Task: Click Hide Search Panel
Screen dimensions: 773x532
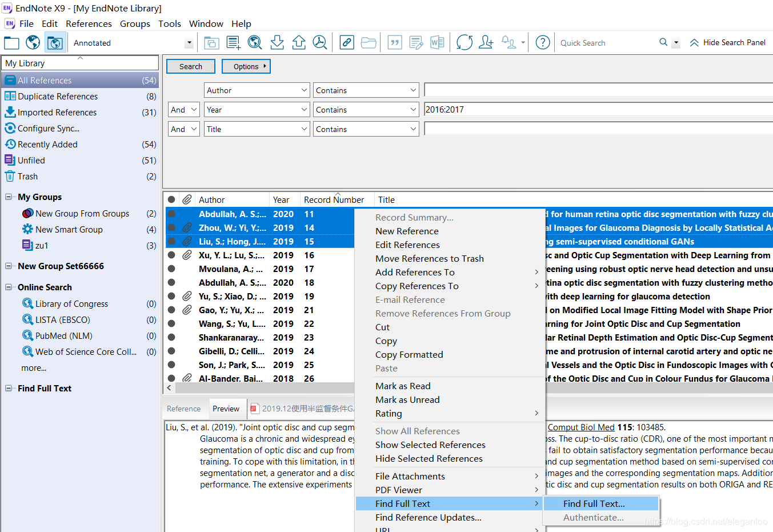Action: tap(728, 42)
